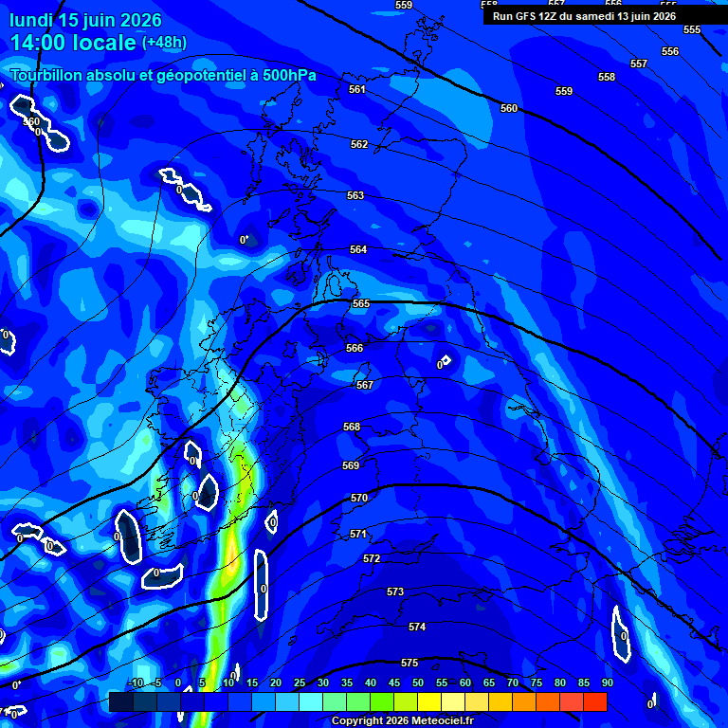This screenshot has height=728, width=728.
Task: Select the '20' value on the colour scale
Action: point(276,682)
